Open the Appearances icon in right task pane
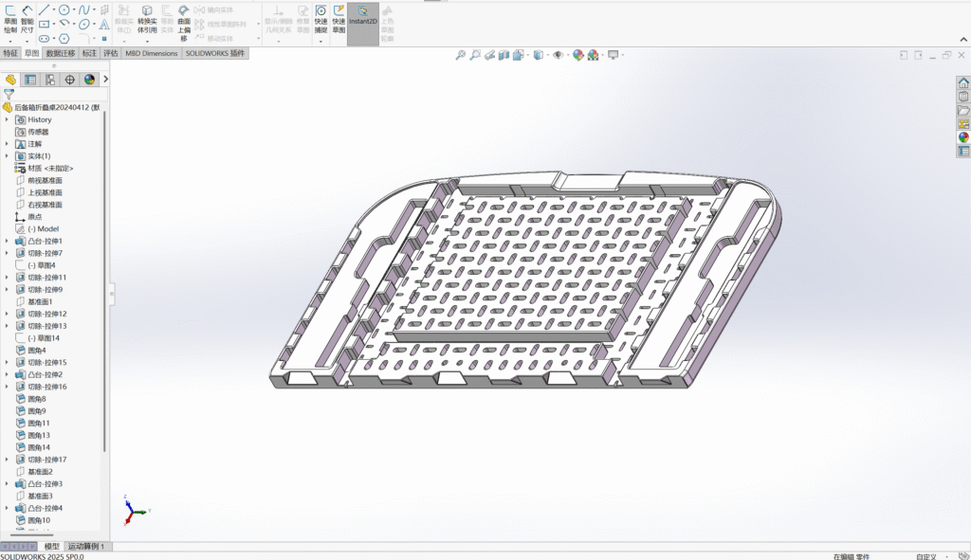This screenshot has width=971, height=560. 963,137
